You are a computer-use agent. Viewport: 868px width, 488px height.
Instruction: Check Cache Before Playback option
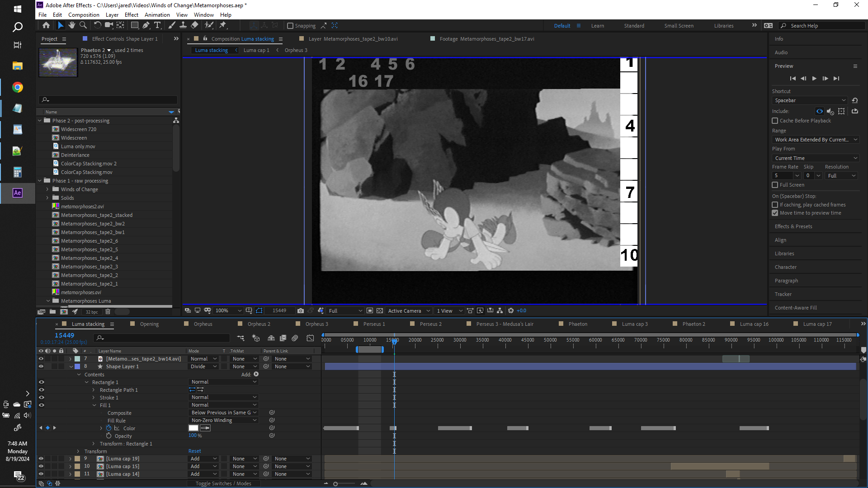coord(775,121)
